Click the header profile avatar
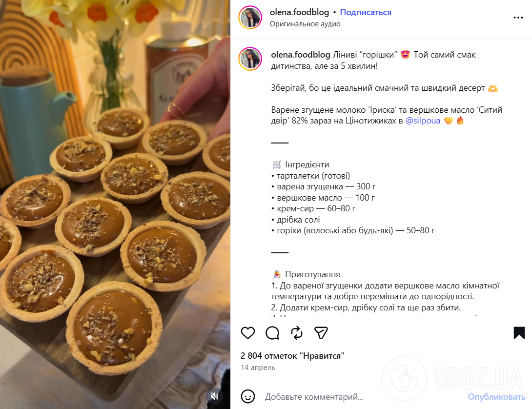532x409 pixels. pyautogui.click(x=250, y=18)
